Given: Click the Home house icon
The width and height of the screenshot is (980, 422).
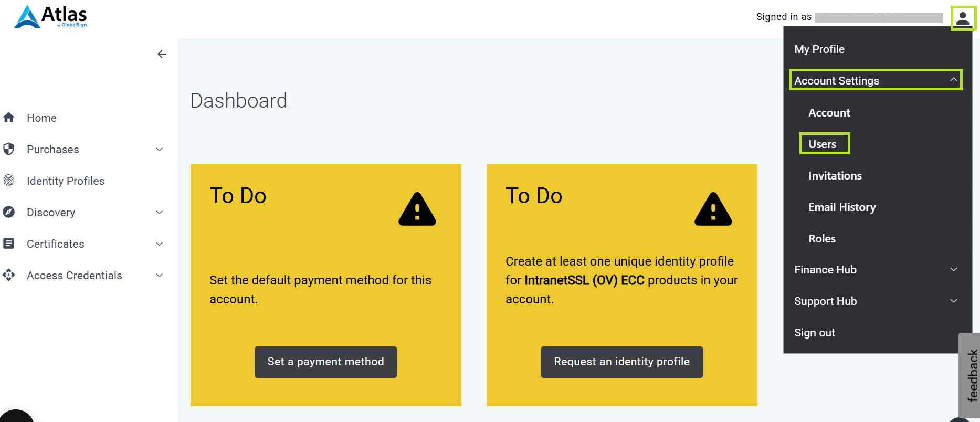Looking at the screenshot, I should 9,118.
